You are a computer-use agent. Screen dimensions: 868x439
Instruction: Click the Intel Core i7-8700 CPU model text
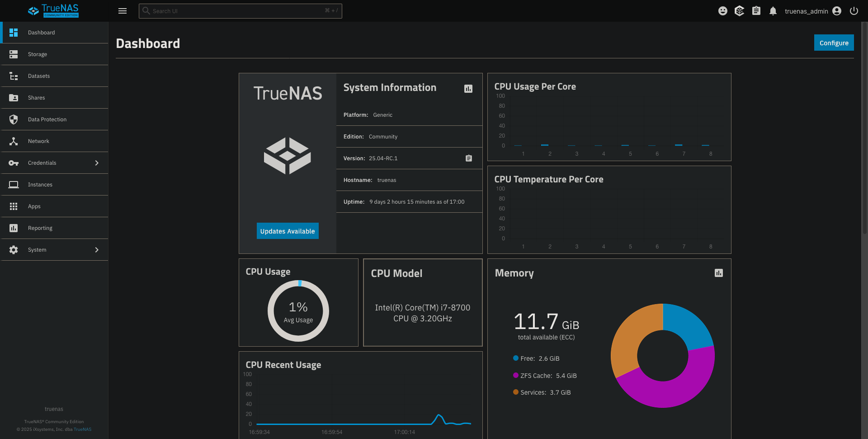423,313
